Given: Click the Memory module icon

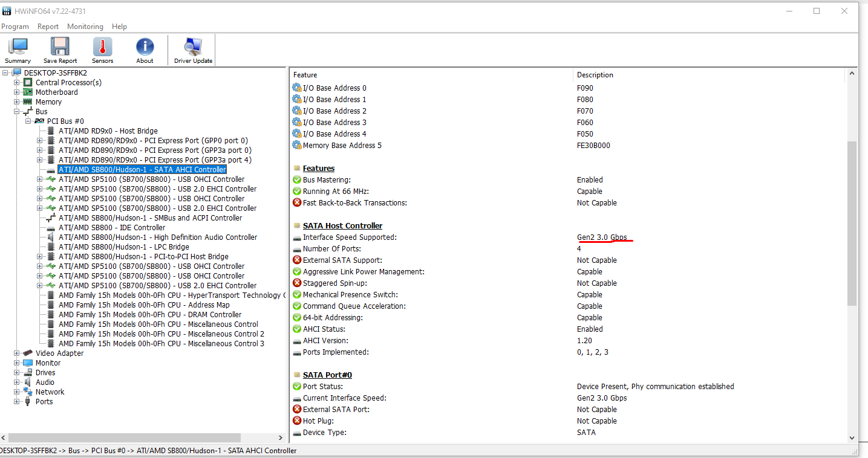Looking at the screenshot, I should click(x=28, y=102).
